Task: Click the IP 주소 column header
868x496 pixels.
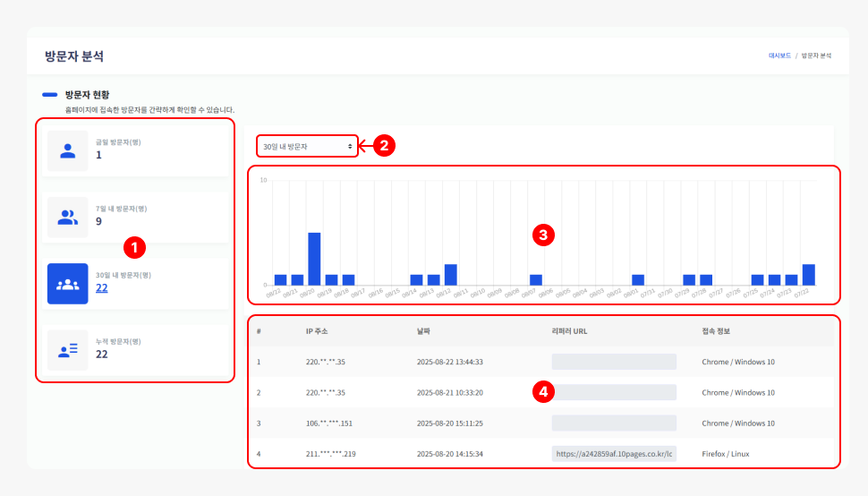Action: [x=317, y=331]
